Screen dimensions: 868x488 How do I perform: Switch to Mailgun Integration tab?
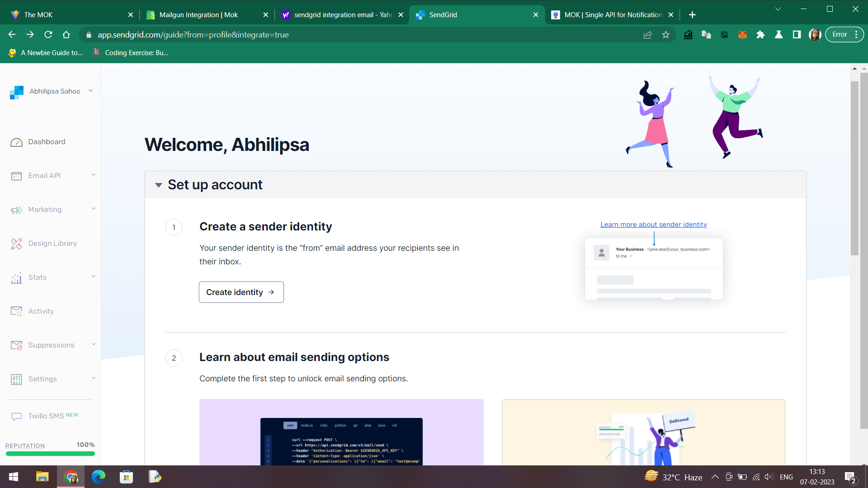[x=198, y=15]
